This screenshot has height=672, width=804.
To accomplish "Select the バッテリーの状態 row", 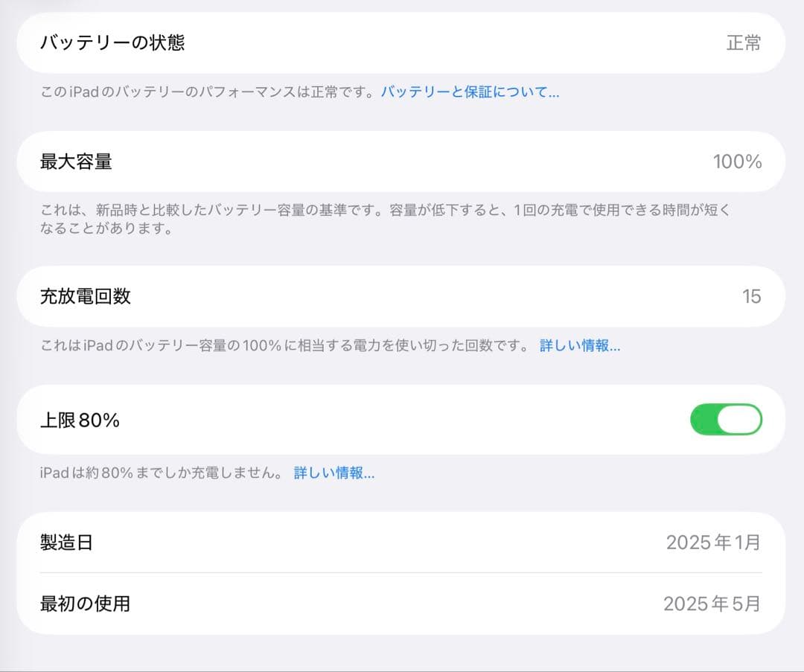I will [x=402, y=43].
